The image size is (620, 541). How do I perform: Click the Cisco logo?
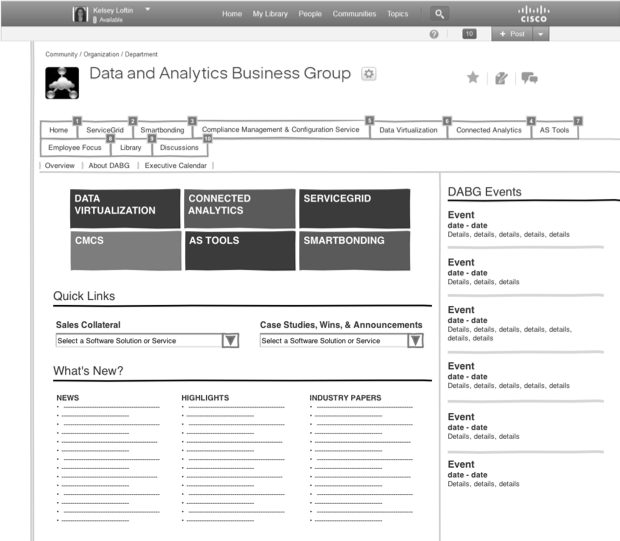(533, 14)
